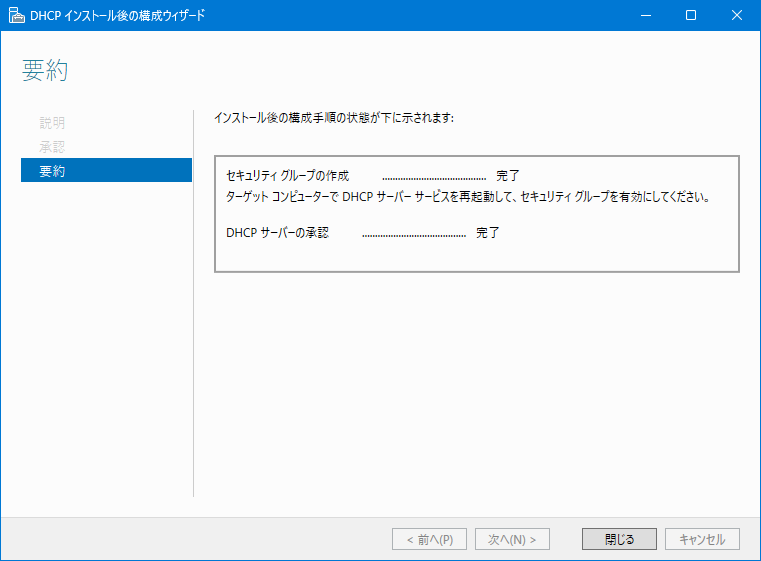Screen dimensions: 761x561
Task: Select the 説明 step in sidebar
Action: coord(52,123)
